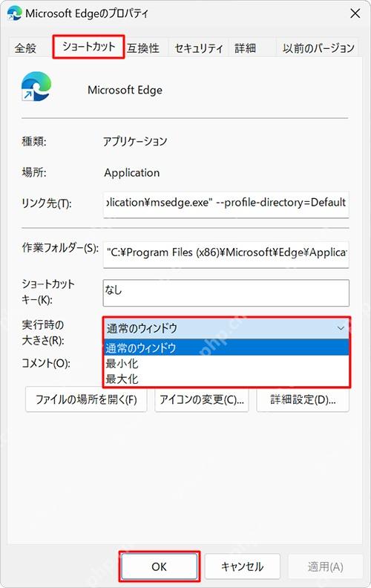Screen dimensions: 371x588
Task: Click the 場所: label
Action: [x=34, y=172]
